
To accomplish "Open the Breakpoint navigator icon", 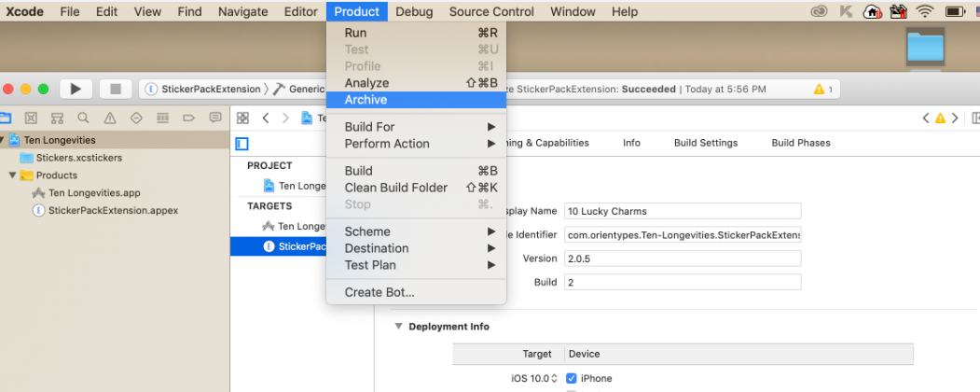I will click(x=188, y=118).
